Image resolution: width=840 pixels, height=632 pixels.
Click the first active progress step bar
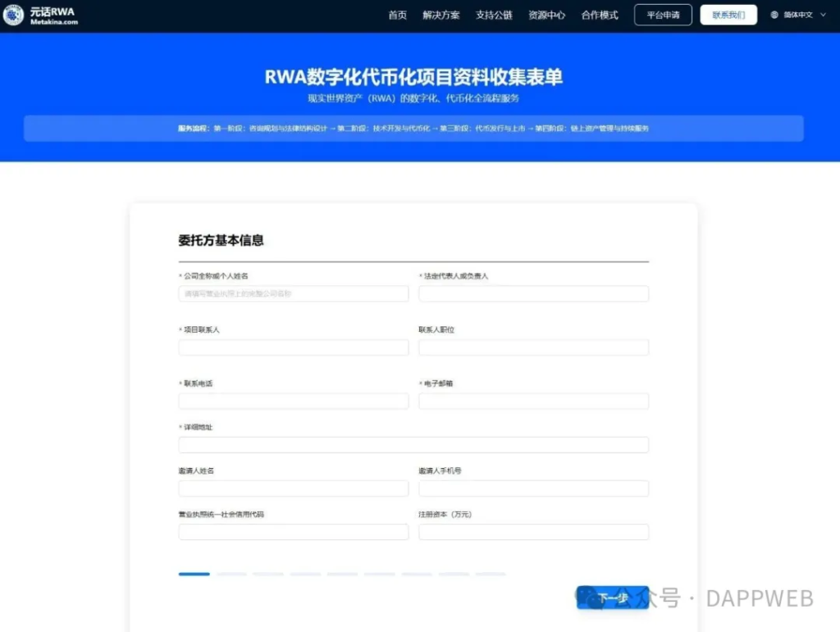pyautogui.click(x=194, y=574)
